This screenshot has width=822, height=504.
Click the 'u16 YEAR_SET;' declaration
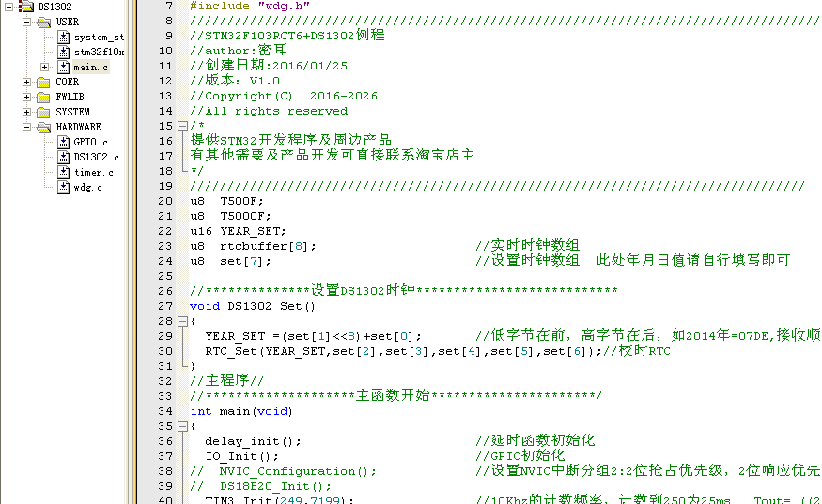pos(239,231)
